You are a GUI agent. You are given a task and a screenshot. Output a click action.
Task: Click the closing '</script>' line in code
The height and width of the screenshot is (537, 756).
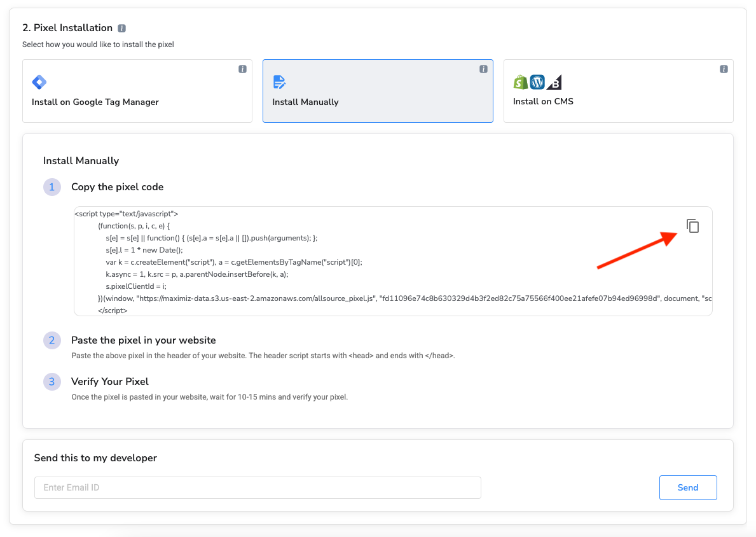(113, 310)
